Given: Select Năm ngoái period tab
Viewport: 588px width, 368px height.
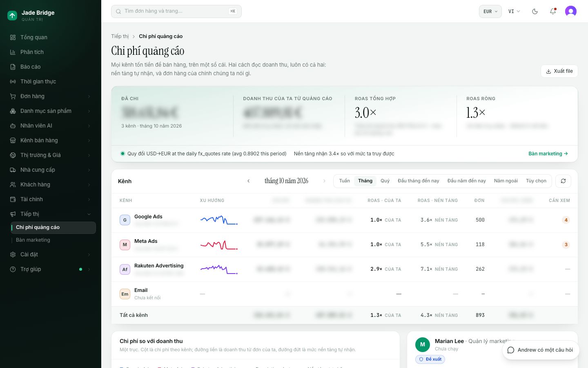Looking at the screenshot, I should point(506,181).
